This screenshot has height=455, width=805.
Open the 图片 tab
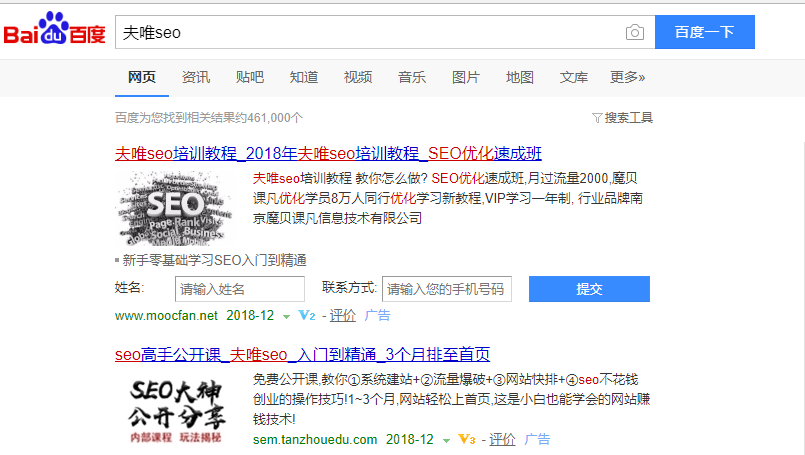(x=466, y=78)
